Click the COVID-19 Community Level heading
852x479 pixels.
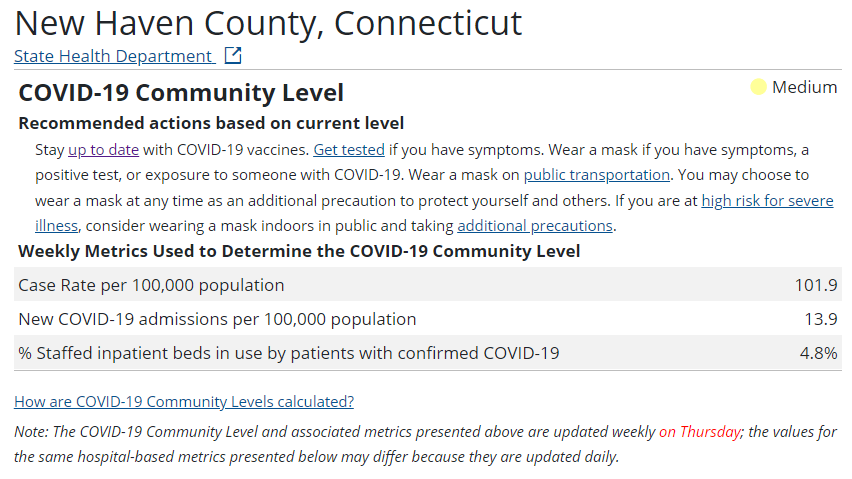pos(181,92)
